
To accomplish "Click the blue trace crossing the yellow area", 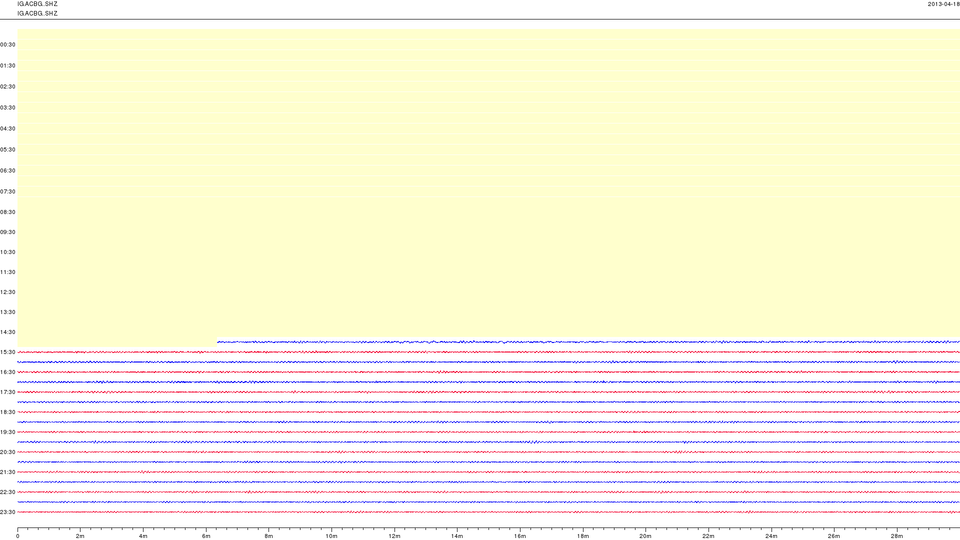I will click(588, 342).
